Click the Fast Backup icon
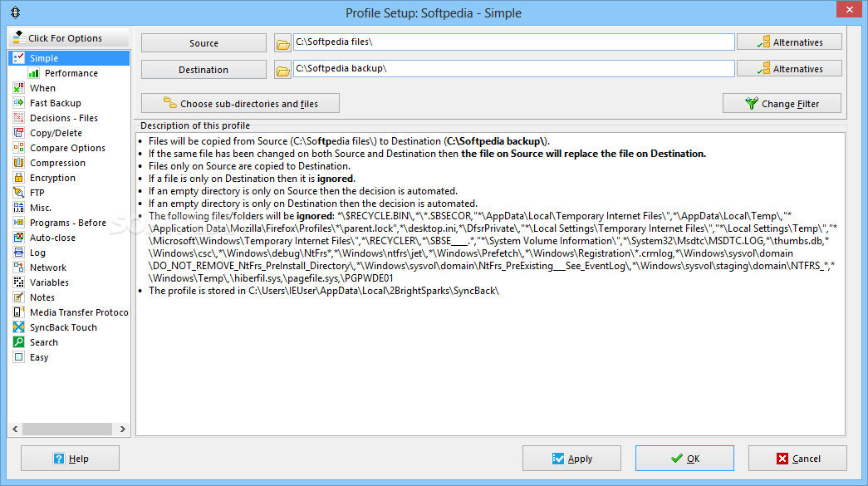Viewport: 868px width, 486px height. [19, 102]
